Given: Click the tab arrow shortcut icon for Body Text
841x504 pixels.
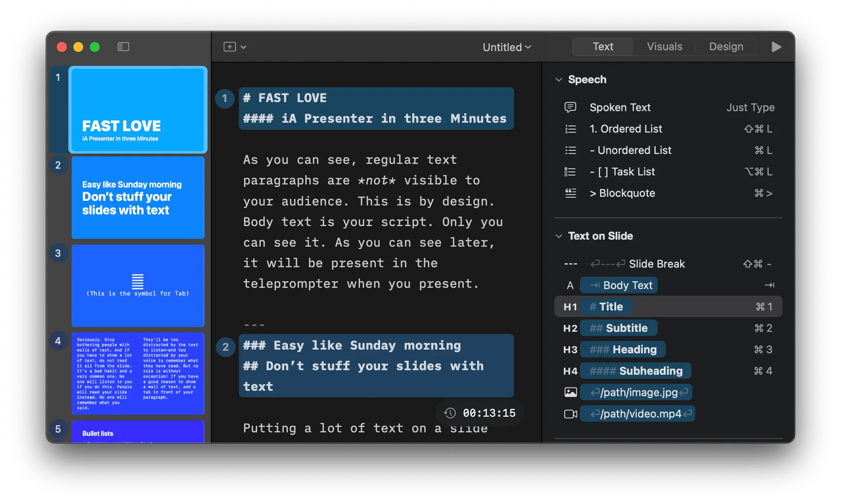Looking at the screenshot, I should click(769, 285).
